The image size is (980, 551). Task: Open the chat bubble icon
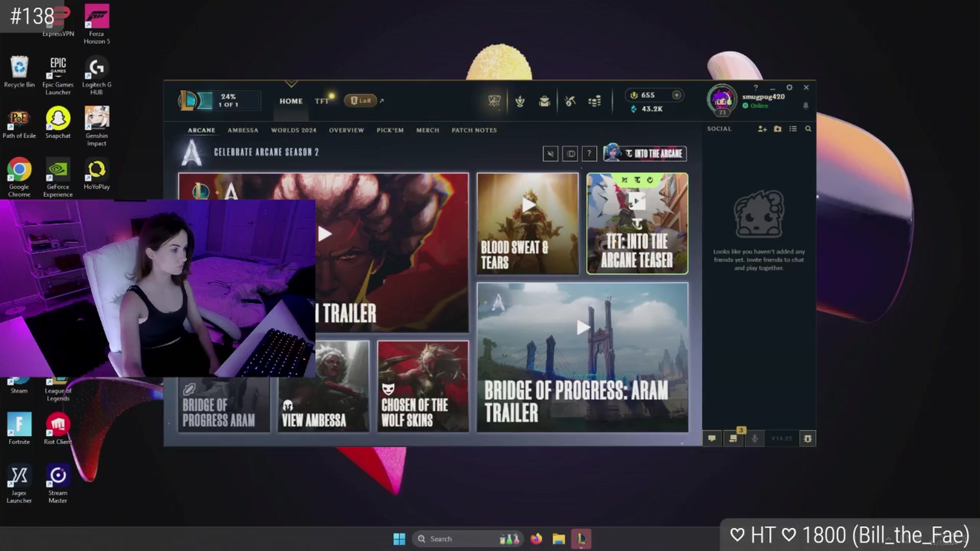tap(712, 438)
